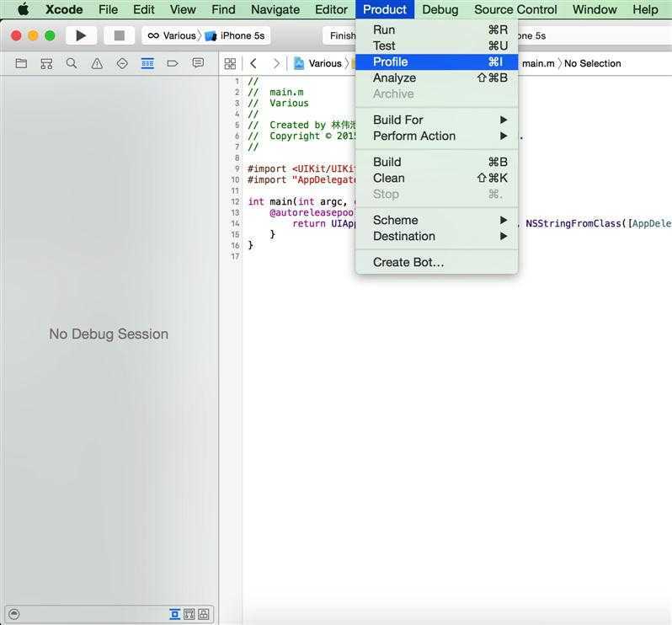Show the Test navigator diamond icon
The width and height of the screenshot is (672, 625).
(122, 64)
